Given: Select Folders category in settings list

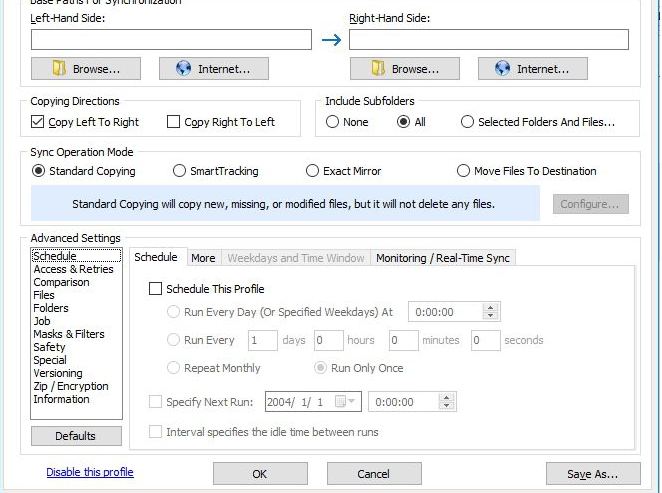Looking at the screenshot, I should [51, 308].
